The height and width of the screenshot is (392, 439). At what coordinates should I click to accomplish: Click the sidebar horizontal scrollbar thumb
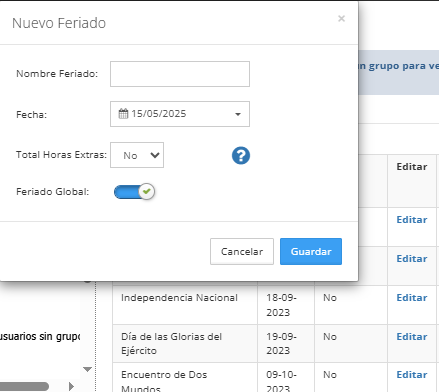(24, 386)
